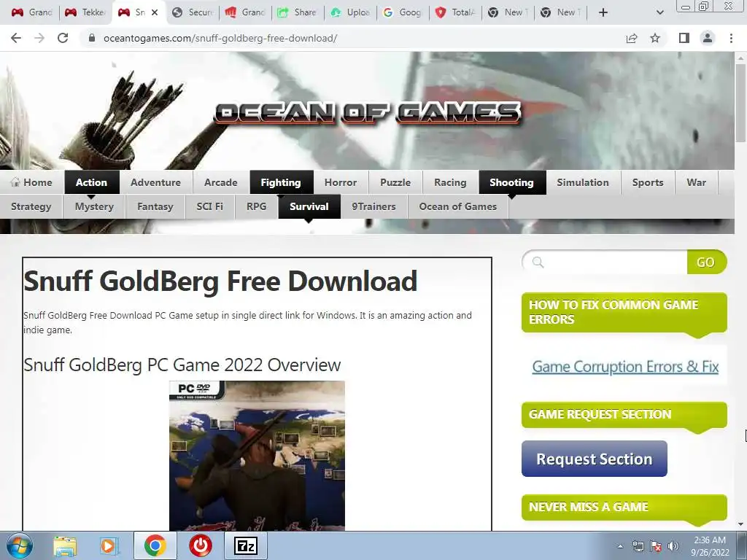Image resolution: width=747 pixels, height=560 pixels.
Task: Open the Ocean of Games menu item
Action: tap(458, 206)
